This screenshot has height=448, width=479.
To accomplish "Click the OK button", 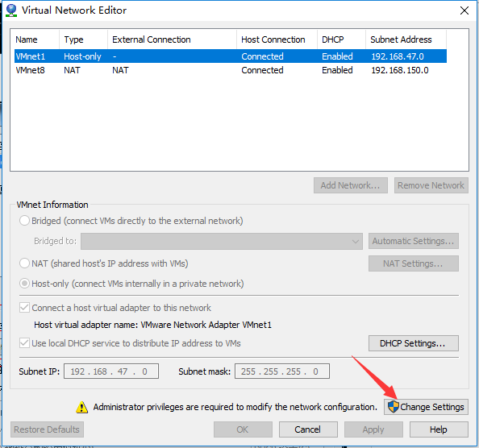I will pyautogui.click(x=243, y=429).
